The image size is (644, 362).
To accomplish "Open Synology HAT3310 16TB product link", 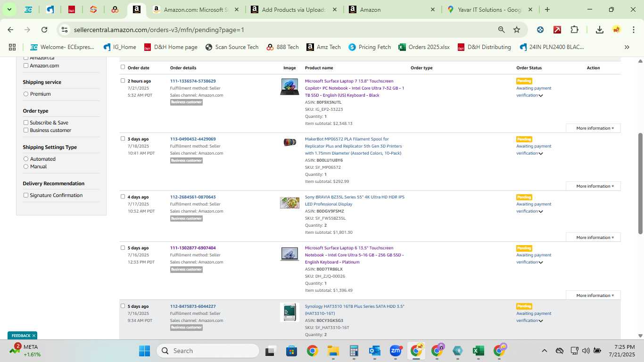I will tap(355, 310).
